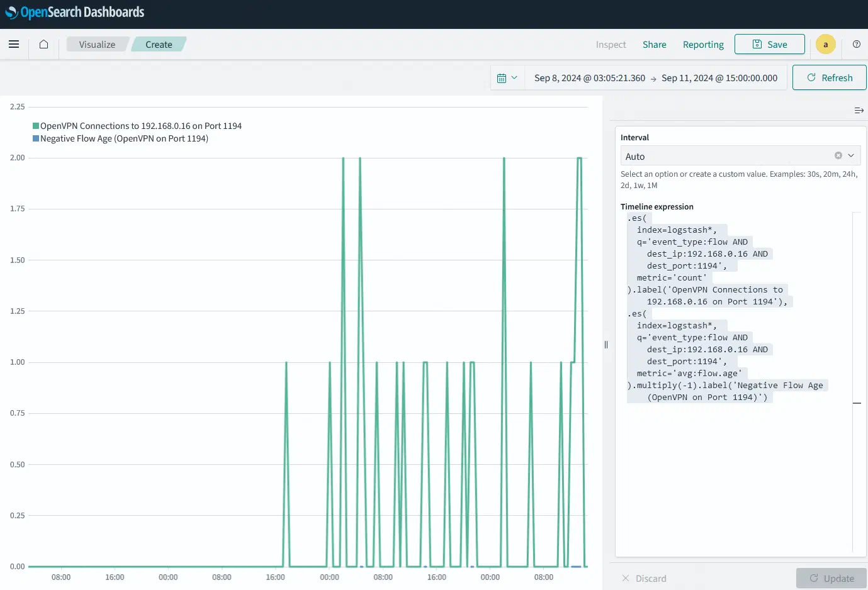Click the expression editor scrollbar
This screenshot has height=590, width=868.
click(x=857, y=382)
